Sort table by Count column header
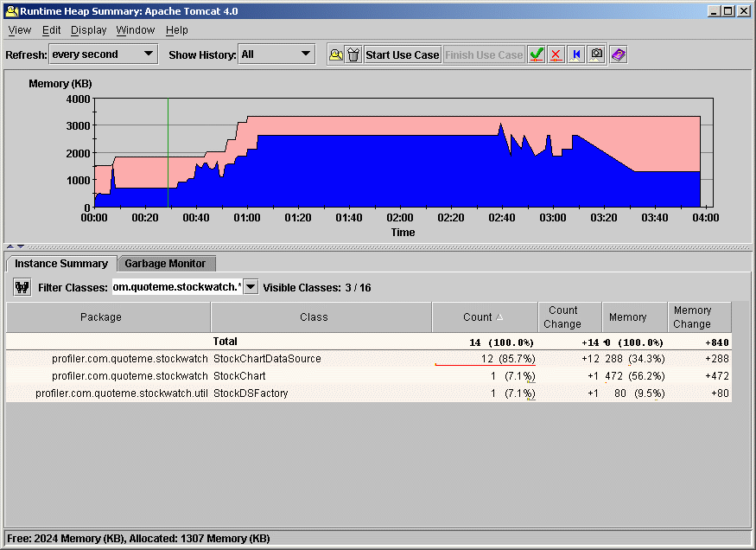Screen dimensions: 756x550 pos(484,317)
